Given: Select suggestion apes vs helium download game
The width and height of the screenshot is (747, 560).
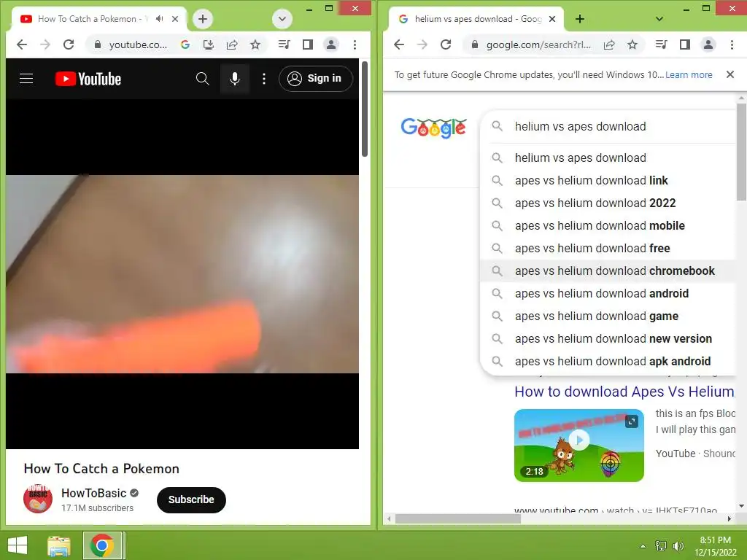Looking at the screenshot, I should 608,316.
